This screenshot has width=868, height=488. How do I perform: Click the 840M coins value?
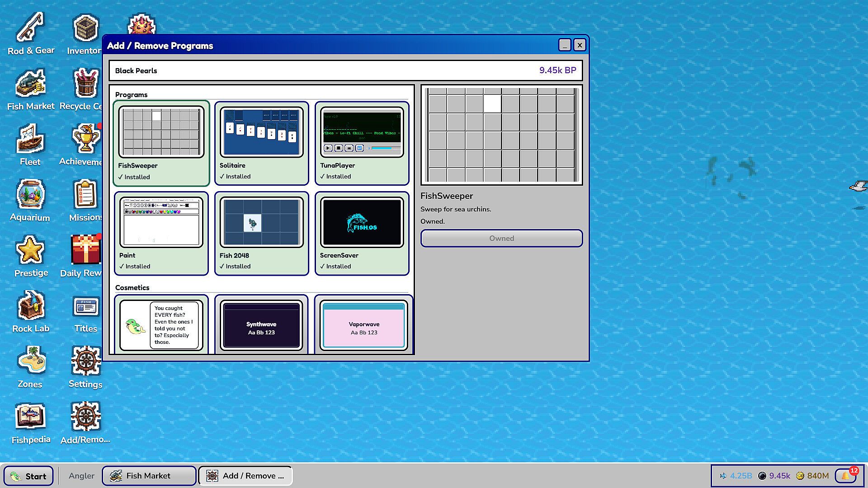(x=818, y=476)
